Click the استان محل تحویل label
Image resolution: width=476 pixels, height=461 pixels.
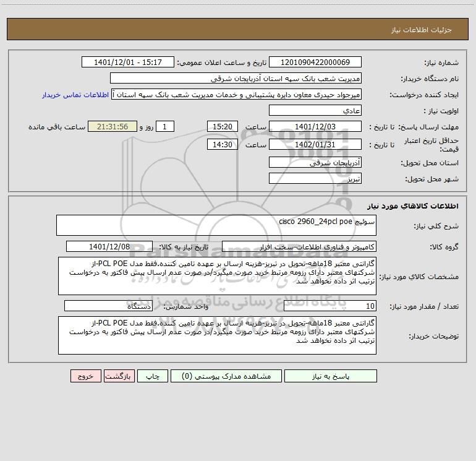point(430,163)
